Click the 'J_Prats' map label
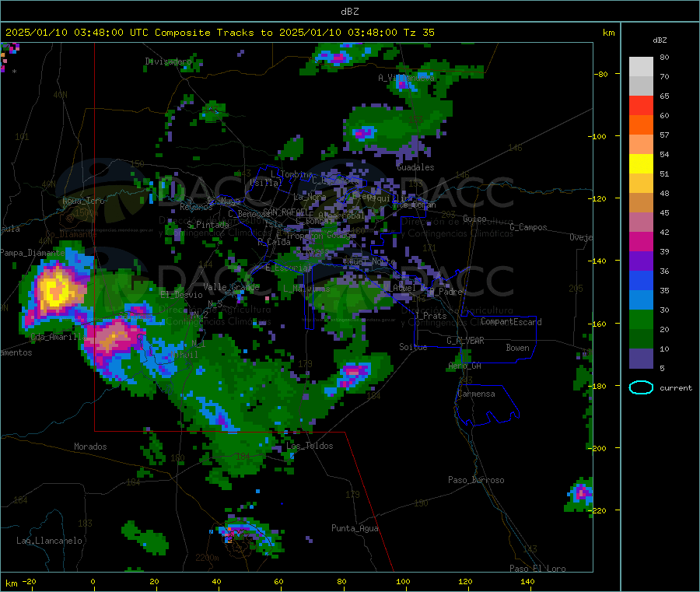This screenshot has width=700, height=592. point(431,316)
